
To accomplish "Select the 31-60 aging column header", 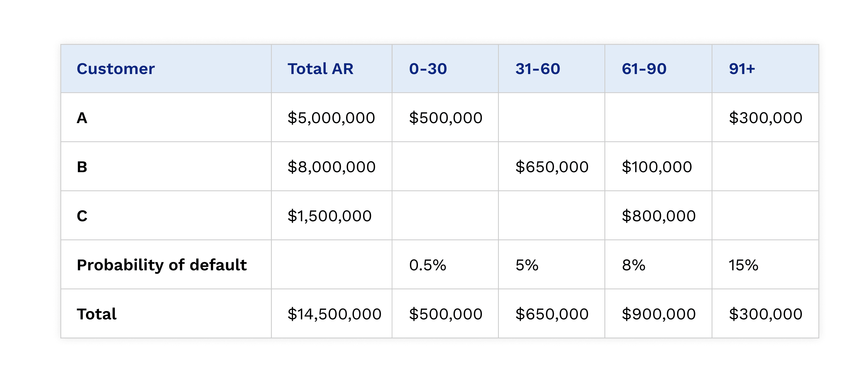I will click(538, 69).
